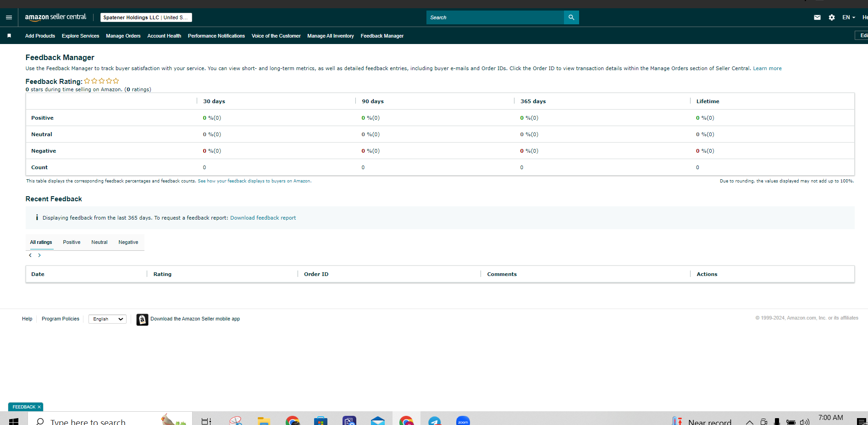Go to Manage Orders
Screen dimensions: 868x425
(x=123, y=36)
